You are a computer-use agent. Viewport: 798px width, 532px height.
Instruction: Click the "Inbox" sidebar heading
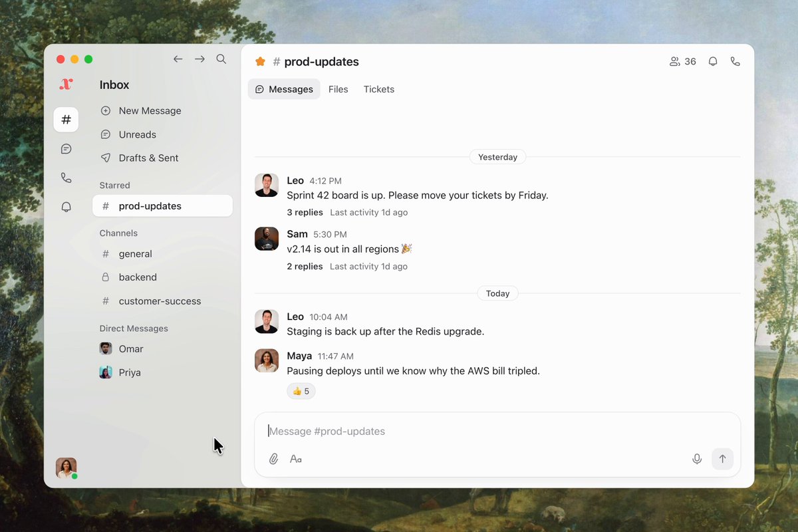[114, 85]
